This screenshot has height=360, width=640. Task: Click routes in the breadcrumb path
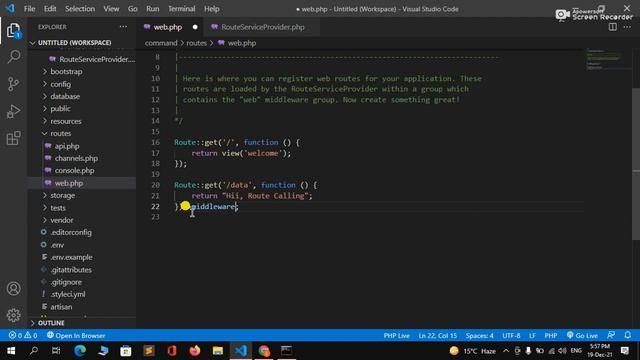tap(197, 43)
